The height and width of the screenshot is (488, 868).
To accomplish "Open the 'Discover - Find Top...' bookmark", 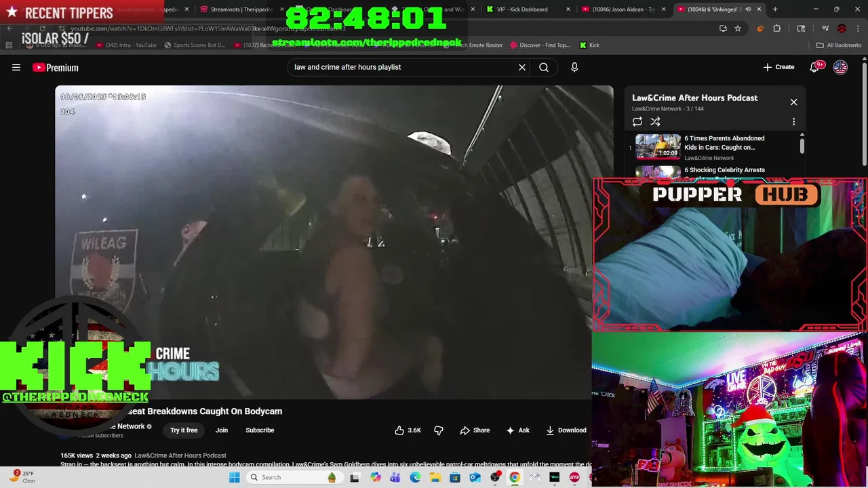I will pos(539,45).
